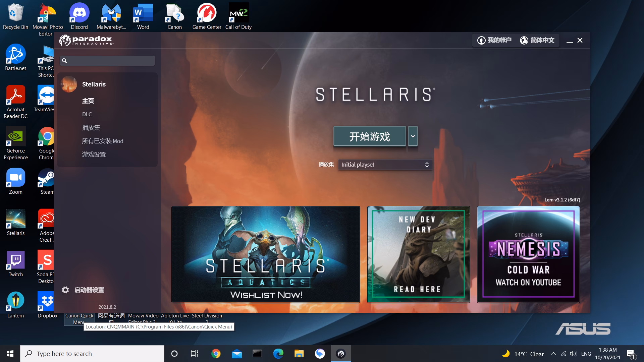Open File Explorer from taskbar
This screenshot has width=644, height=362.
click(299, 354)
